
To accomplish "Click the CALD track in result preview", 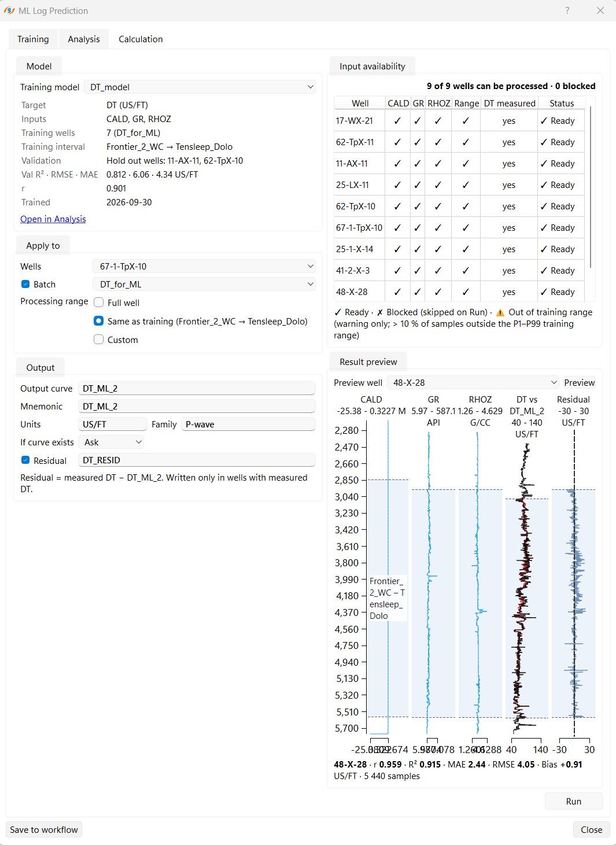I will pyautogui.click(x=388, y=577).
